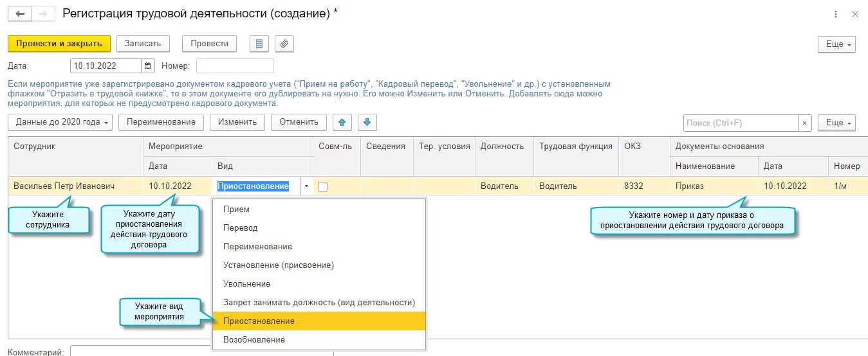Expand the Данные до 2020 года dropdown
This screenshot has height=356, width=868.
coord(60,122)
